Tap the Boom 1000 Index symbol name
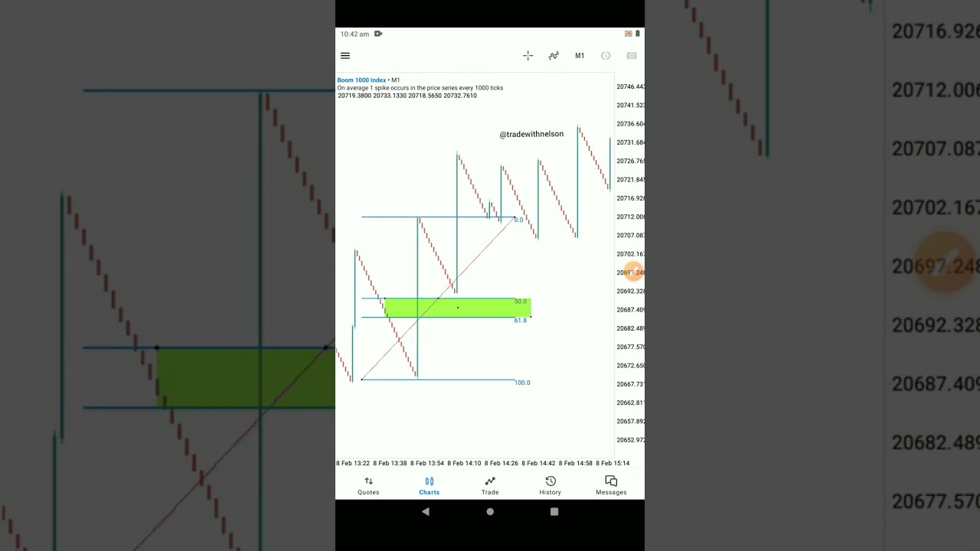This screenshot has width=980, height=551. [361, 80]
